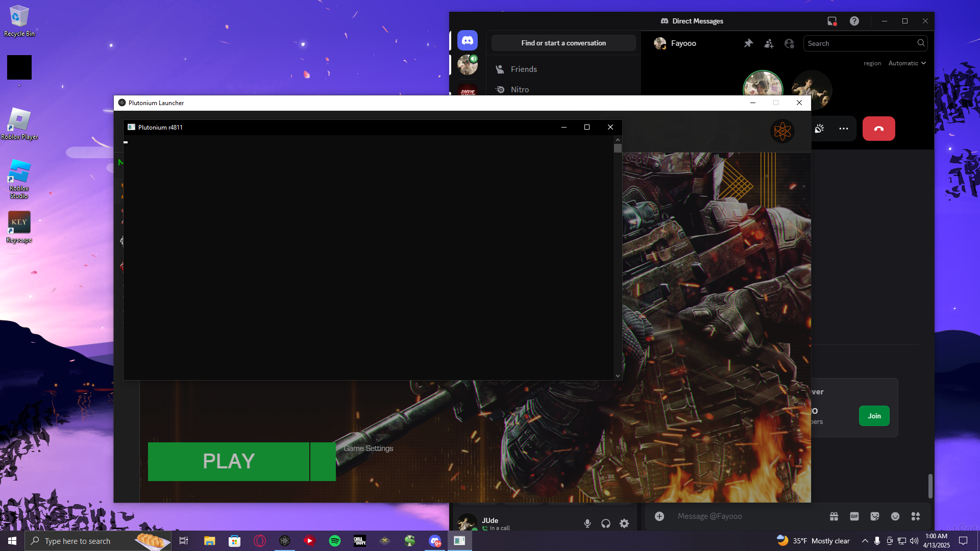
Task: Open the volume control in the system tray
Action: 914,541
